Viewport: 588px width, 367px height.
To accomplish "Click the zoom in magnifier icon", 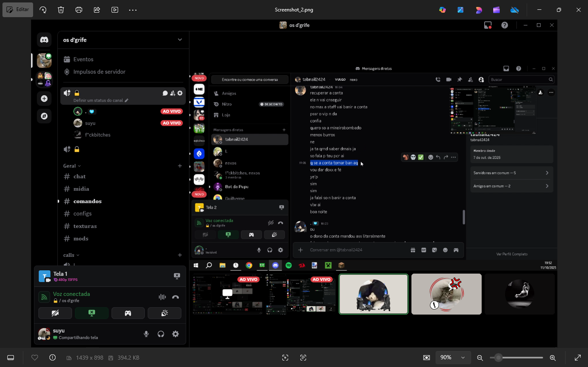I will click(553, 358).
